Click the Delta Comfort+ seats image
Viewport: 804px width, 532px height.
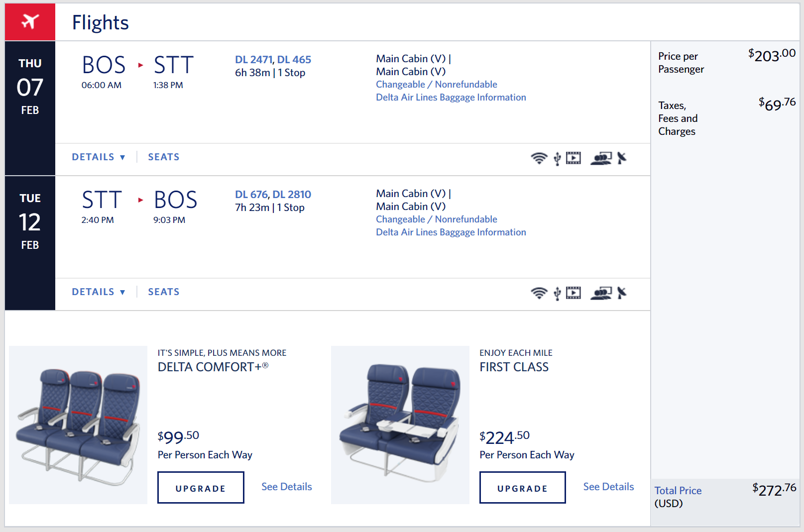(x=78, y=425)
